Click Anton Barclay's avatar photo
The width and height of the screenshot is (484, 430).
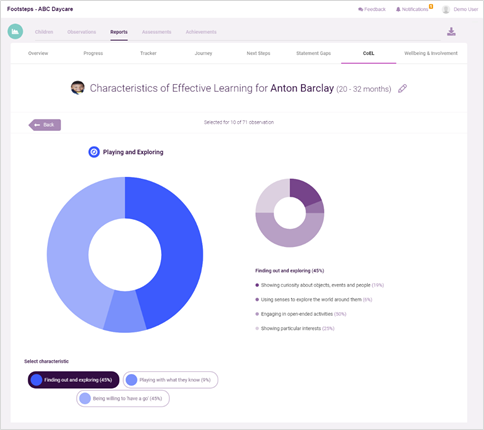(78, 88)
